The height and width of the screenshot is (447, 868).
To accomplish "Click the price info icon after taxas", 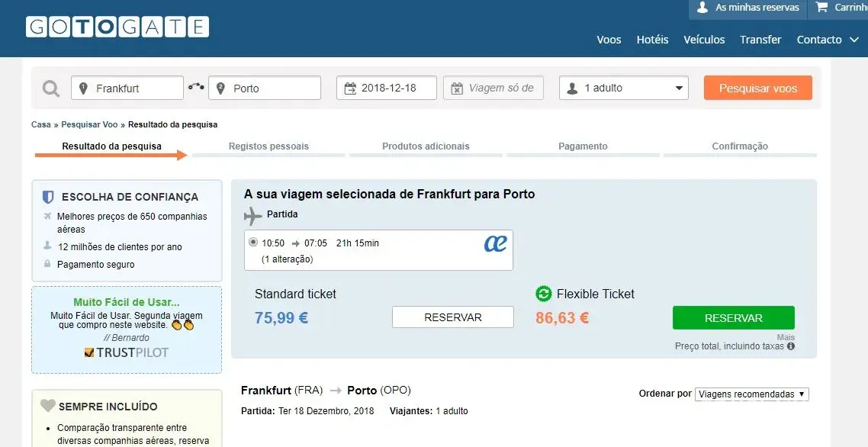I will point(791,346).
